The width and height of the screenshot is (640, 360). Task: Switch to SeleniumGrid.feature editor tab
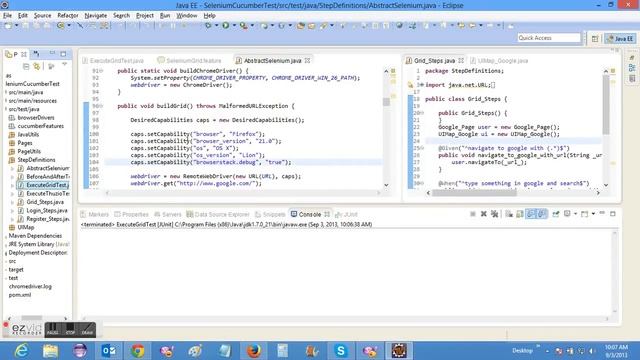coord(190,60)
